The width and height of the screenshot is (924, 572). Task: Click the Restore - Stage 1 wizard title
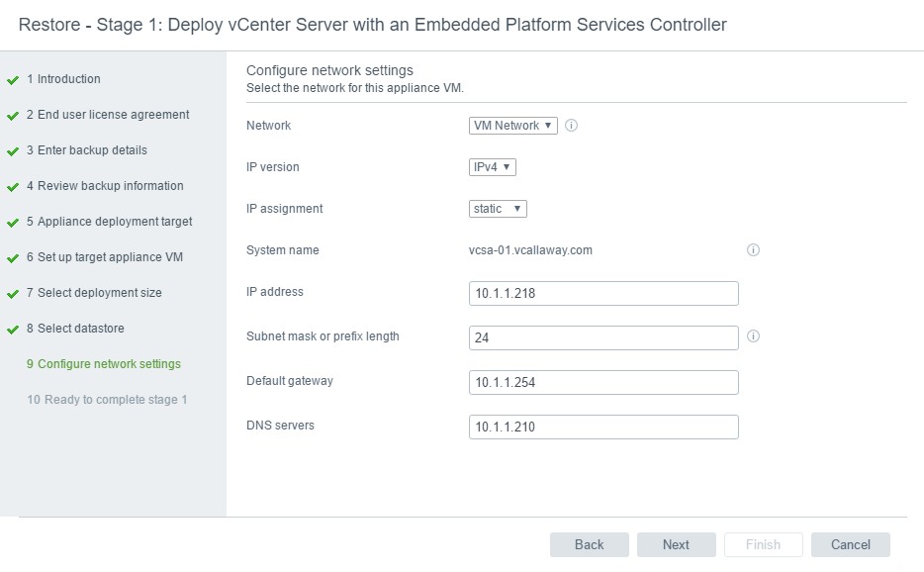point(372,25)
